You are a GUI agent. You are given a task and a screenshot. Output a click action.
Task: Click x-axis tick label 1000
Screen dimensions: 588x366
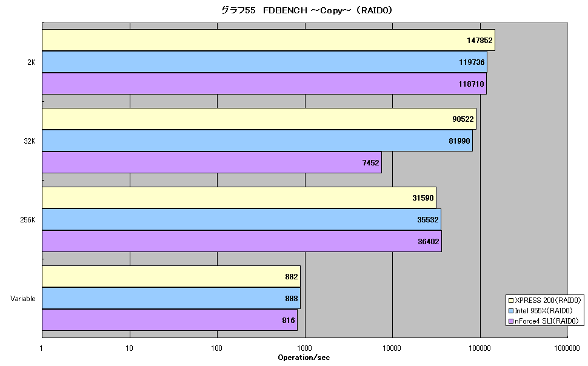point(304,348)
